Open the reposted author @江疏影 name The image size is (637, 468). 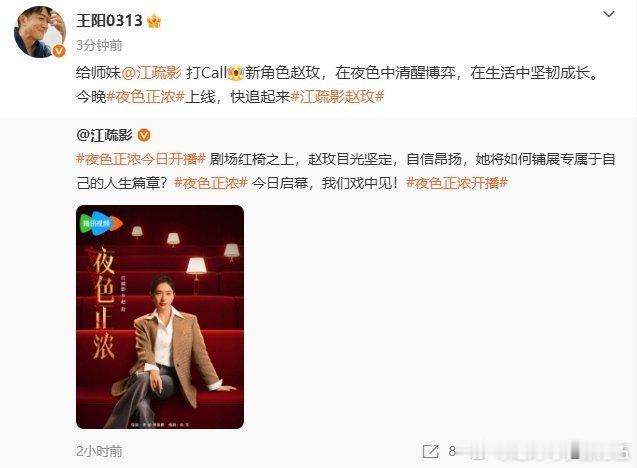[x=104, y=135]
